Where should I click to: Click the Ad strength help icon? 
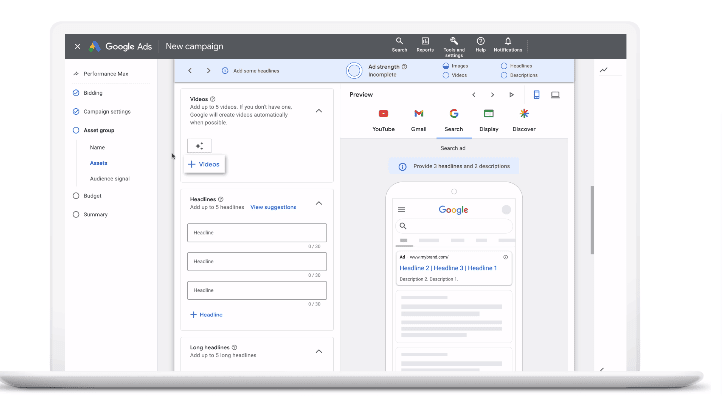click(404, 67)
